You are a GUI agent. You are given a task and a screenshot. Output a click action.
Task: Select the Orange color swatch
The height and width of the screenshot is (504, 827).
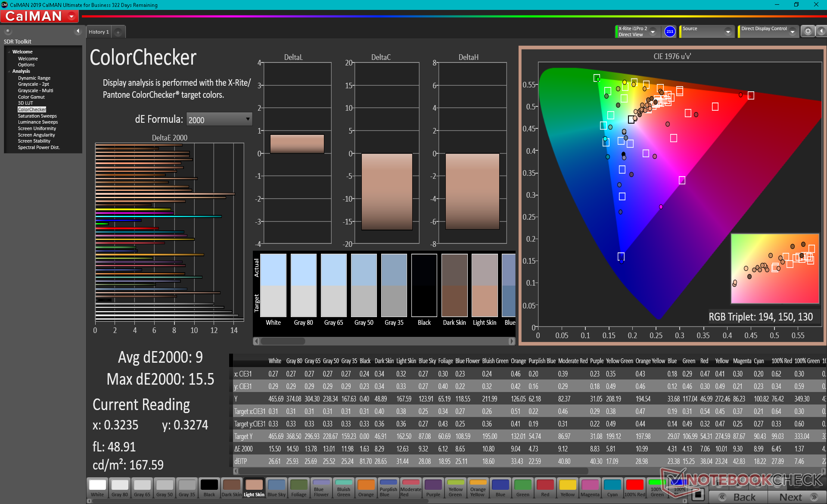366,488
